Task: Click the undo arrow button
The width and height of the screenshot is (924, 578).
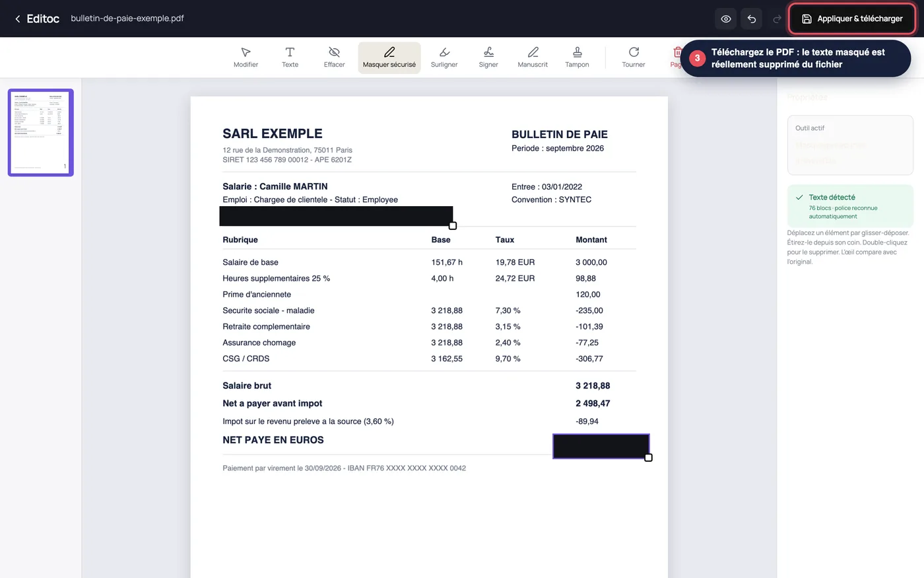Action: coord(752,18)
